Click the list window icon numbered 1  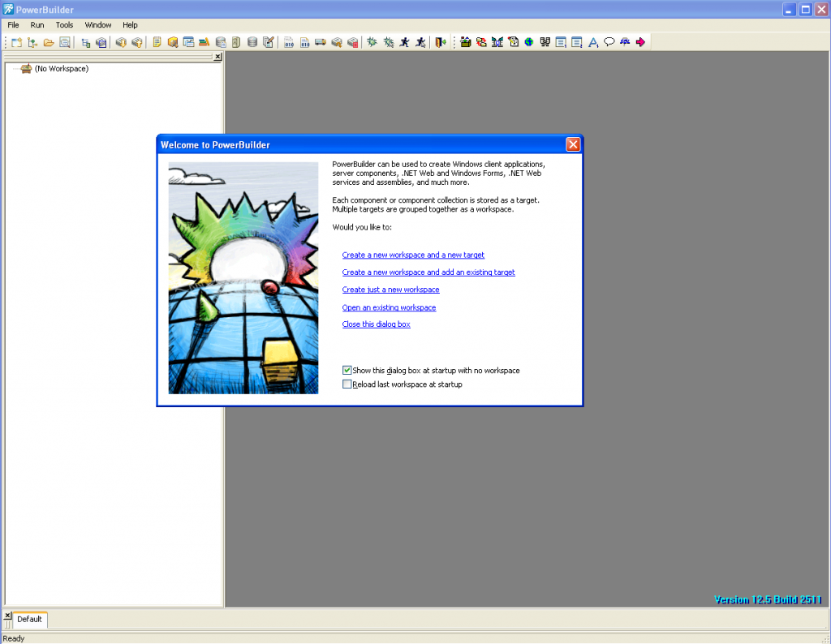coord(561,42)
